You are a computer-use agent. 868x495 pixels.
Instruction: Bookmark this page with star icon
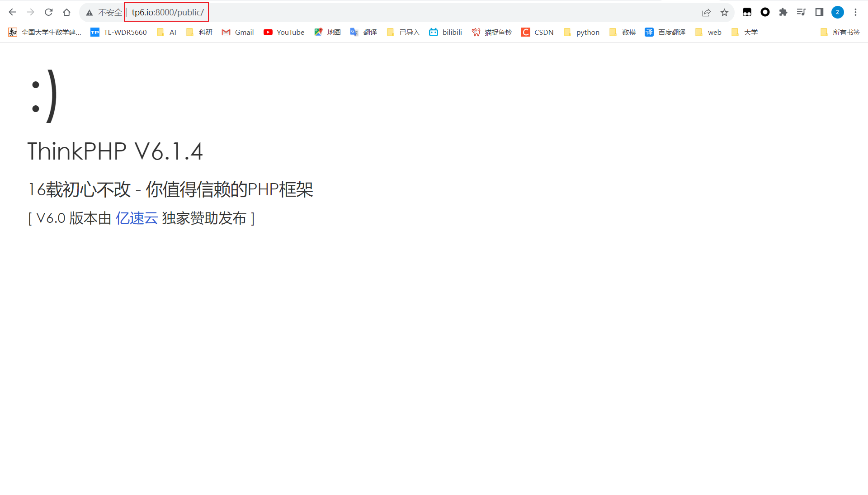[x=724, y=12]
